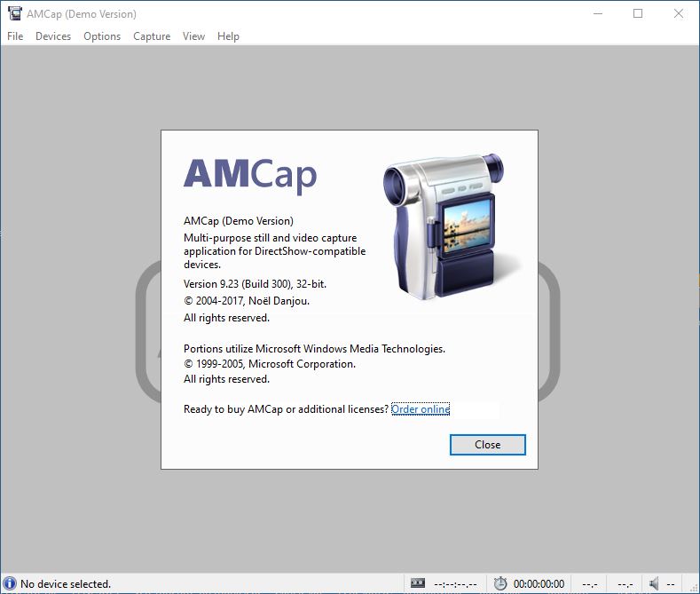Close the AMCap main window

(679, 13)
